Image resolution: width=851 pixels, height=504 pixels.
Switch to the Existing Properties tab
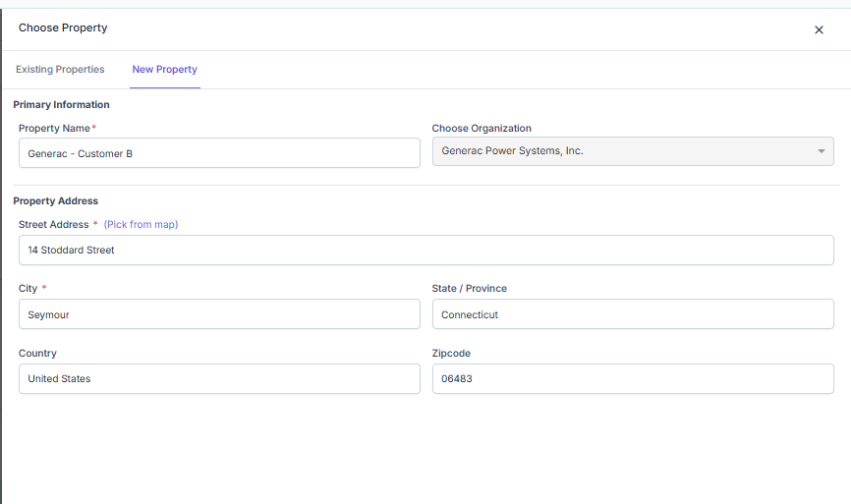tap(60, 70)
